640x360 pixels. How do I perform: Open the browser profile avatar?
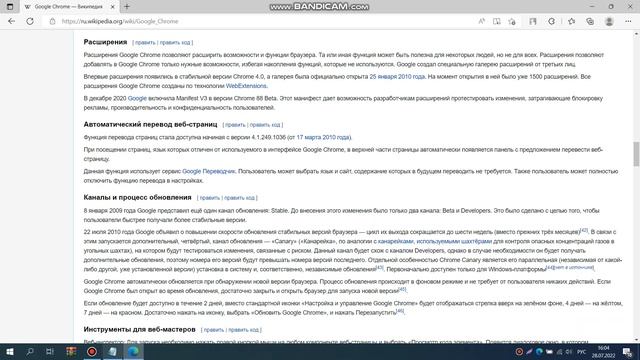[609, 21]
